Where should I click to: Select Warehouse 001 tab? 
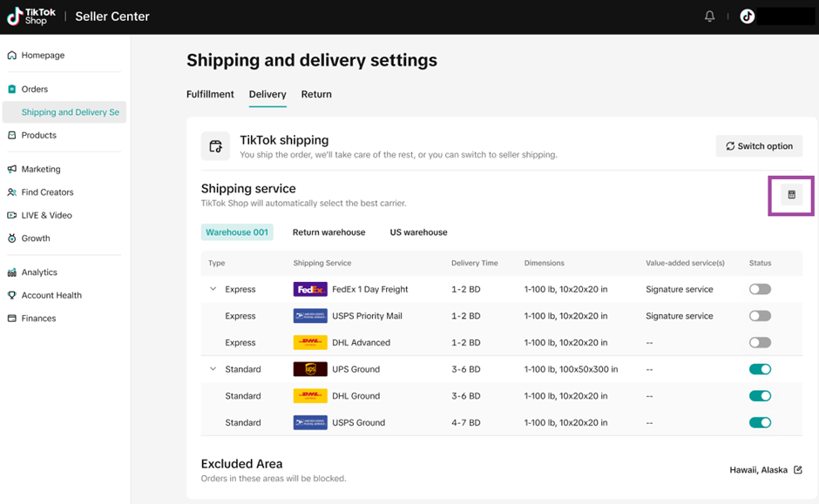(237, 232)
